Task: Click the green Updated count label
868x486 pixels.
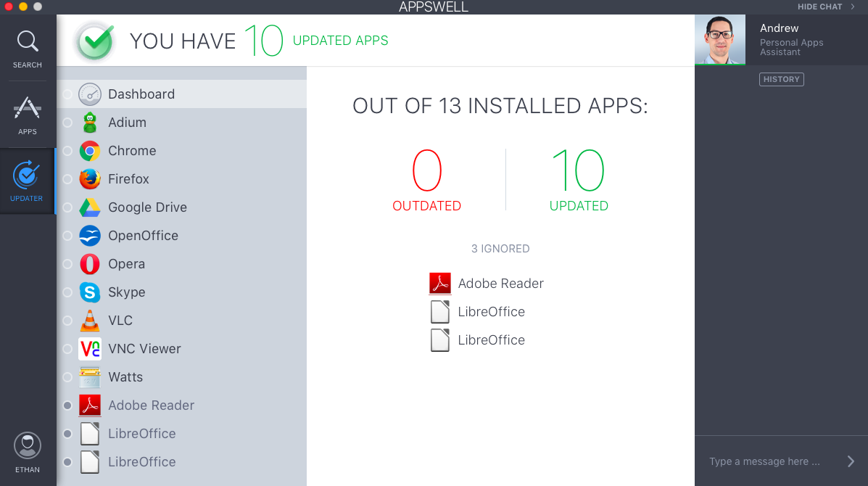Action: [579, 205]
